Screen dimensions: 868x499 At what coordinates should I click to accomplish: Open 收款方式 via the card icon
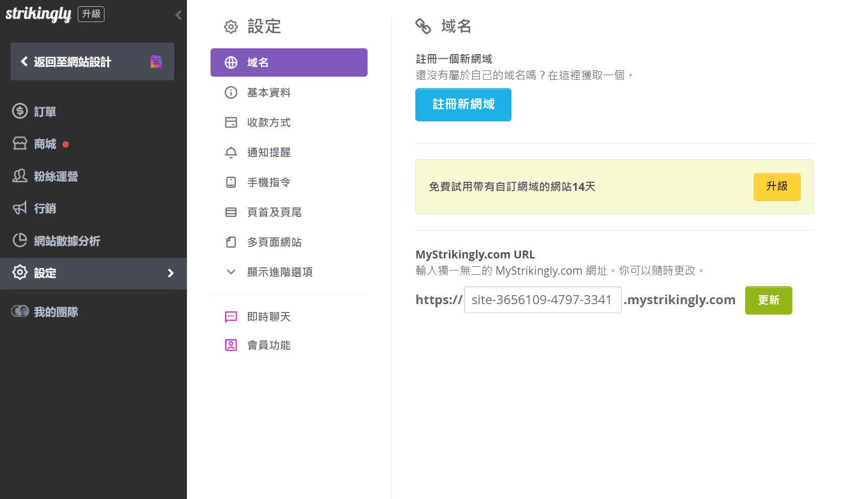[230, 122]
